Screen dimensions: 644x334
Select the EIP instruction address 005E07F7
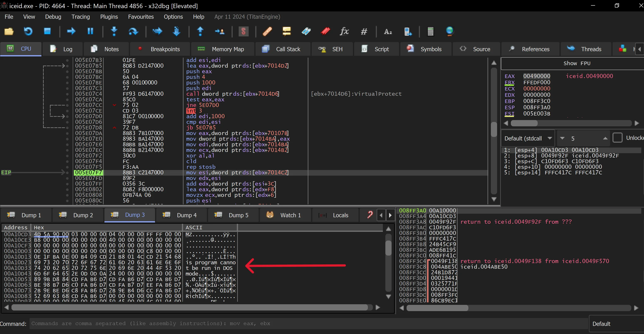(88, 173)
